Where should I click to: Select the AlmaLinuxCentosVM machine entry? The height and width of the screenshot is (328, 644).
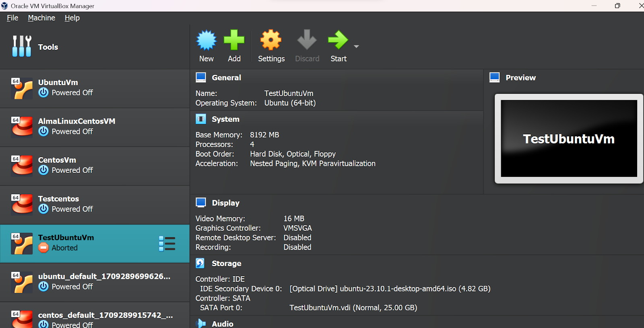[x=95, y=127]
